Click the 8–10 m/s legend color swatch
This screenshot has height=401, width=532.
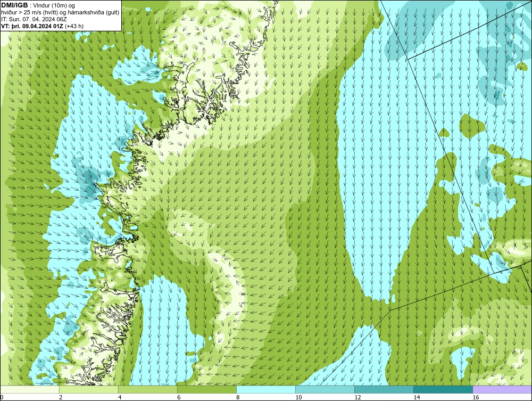point(265,389)
